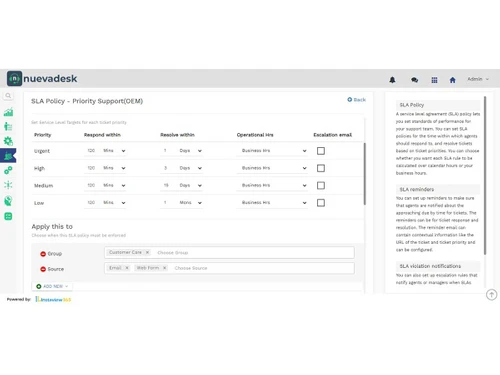
Task: Click the priority table vertical scrollbar
Action: click(365, 174)
